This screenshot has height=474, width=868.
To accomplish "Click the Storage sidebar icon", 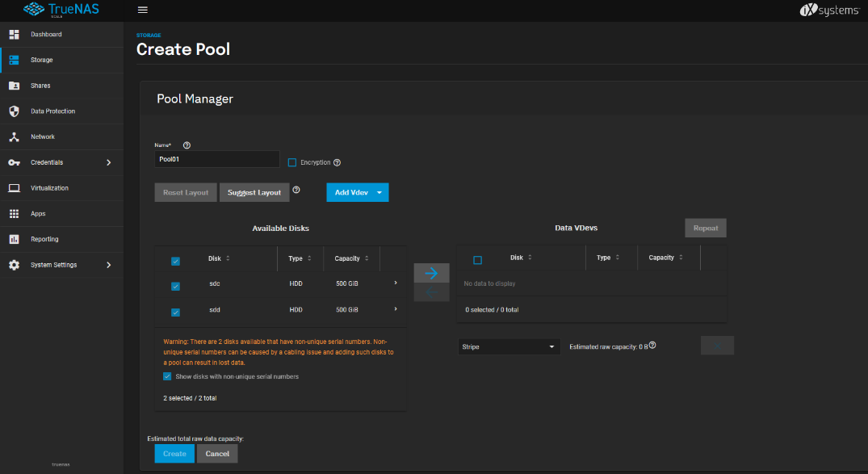I will [x=15, y=60].
